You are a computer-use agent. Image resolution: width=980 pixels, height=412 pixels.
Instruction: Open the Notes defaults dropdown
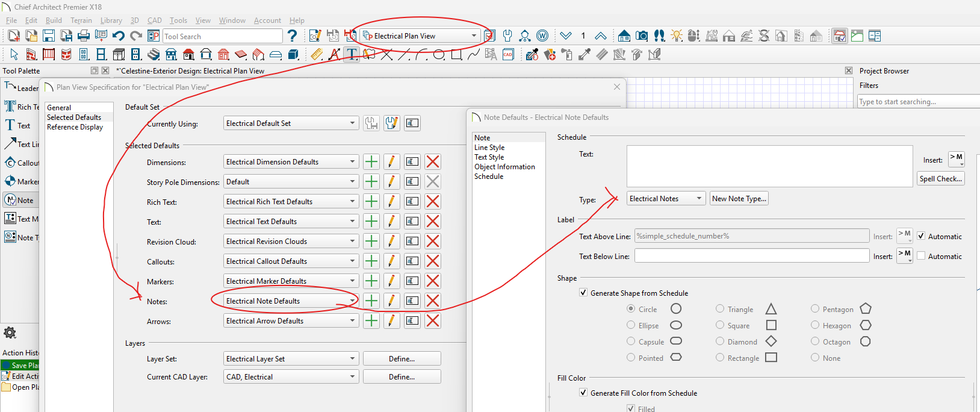tap(291, 301)
